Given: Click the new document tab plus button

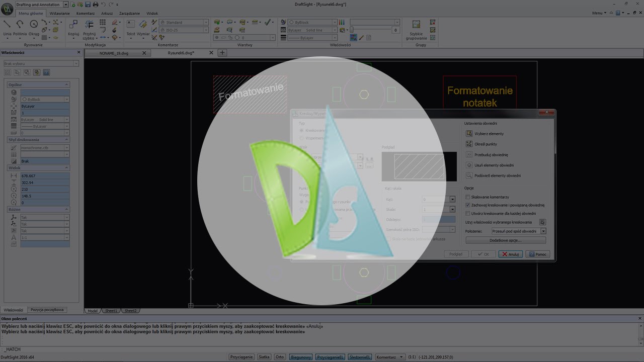Looking at the screenshot, I should [x=222, y=53].
